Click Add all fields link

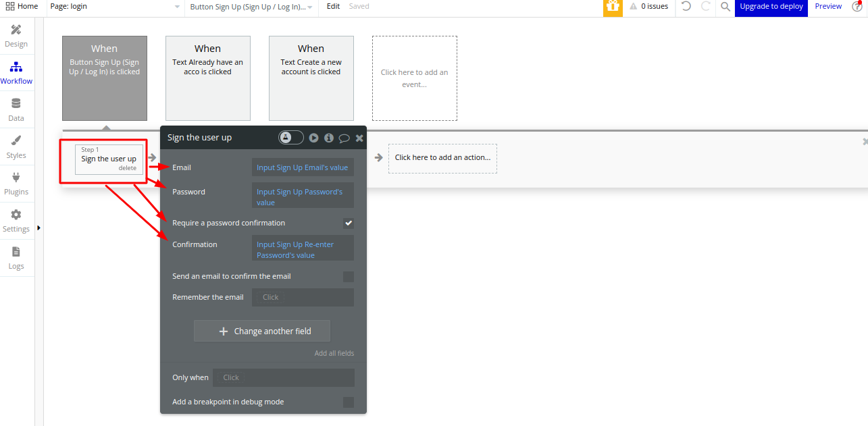[x=334, y=353]
